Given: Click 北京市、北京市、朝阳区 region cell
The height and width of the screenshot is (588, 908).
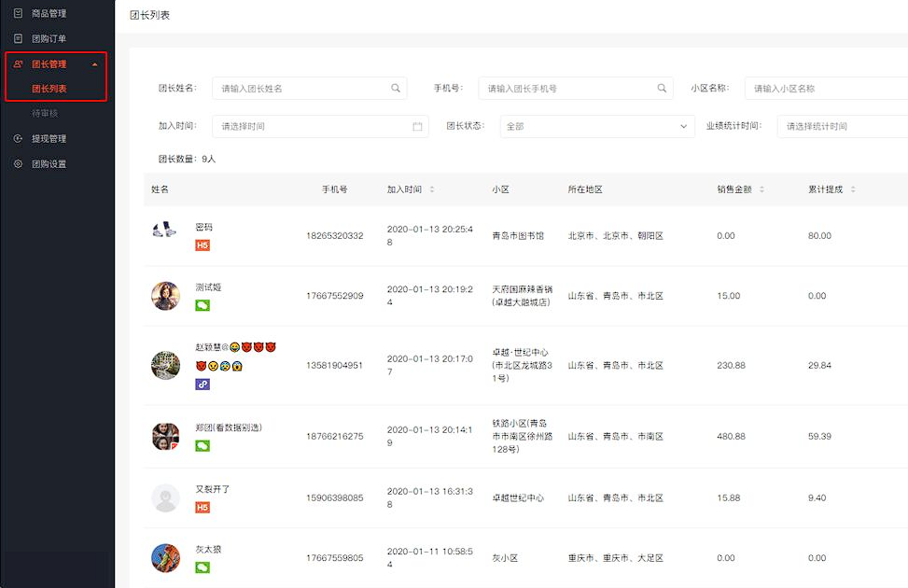Looking at the screenshot, I should (616, 236).
